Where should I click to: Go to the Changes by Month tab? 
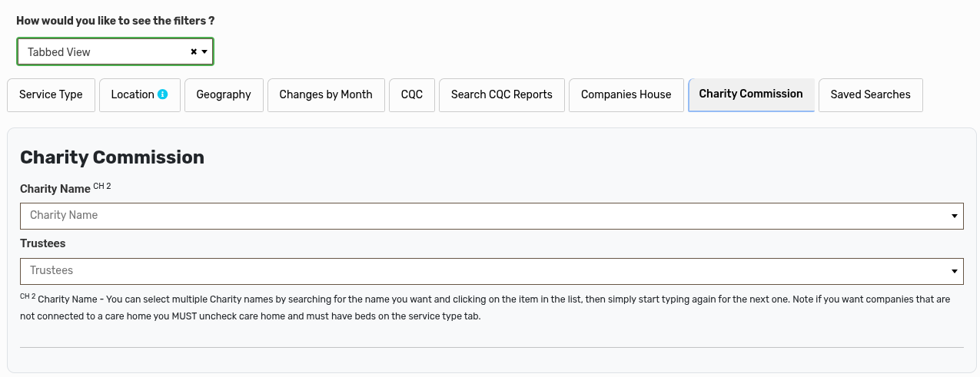tap(326, 94)
